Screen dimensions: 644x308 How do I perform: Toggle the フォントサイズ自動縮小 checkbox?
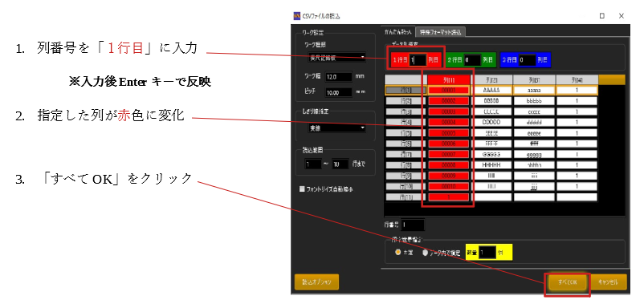tap(302, 189)
